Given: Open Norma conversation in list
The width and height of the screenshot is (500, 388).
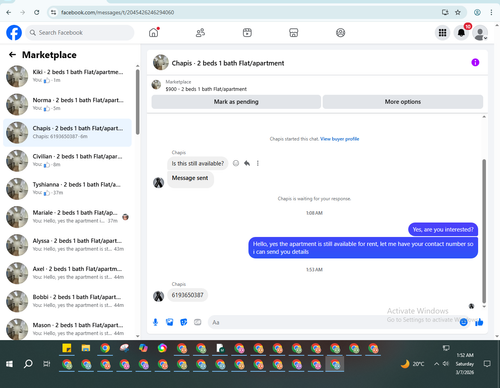Looking at the screenshot, I should click(x=67, y=104).
